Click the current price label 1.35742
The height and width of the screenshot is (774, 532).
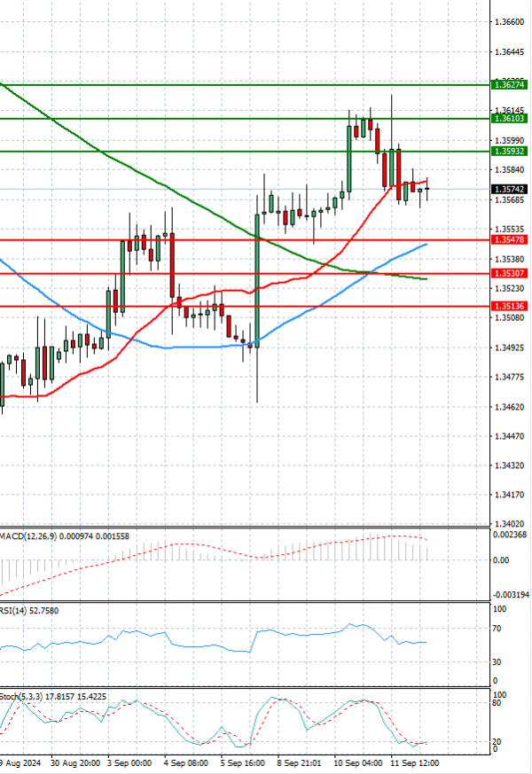(509, 189)
